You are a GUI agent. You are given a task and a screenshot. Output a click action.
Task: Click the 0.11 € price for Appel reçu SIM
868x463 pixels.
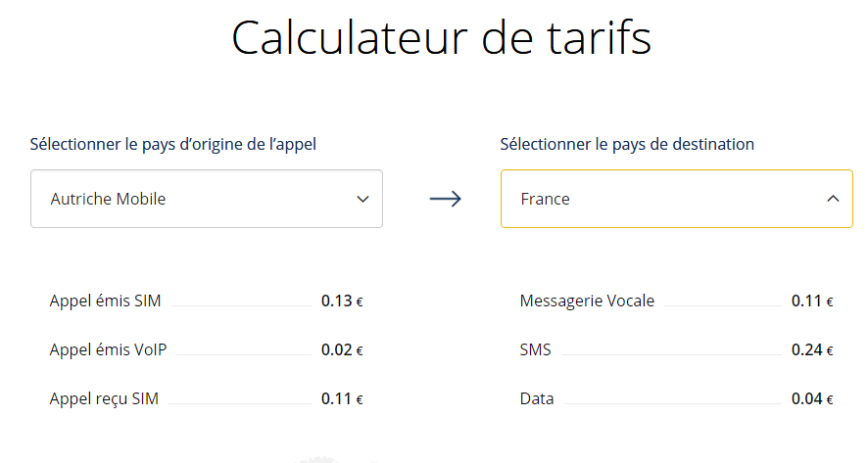click(342, 398)
